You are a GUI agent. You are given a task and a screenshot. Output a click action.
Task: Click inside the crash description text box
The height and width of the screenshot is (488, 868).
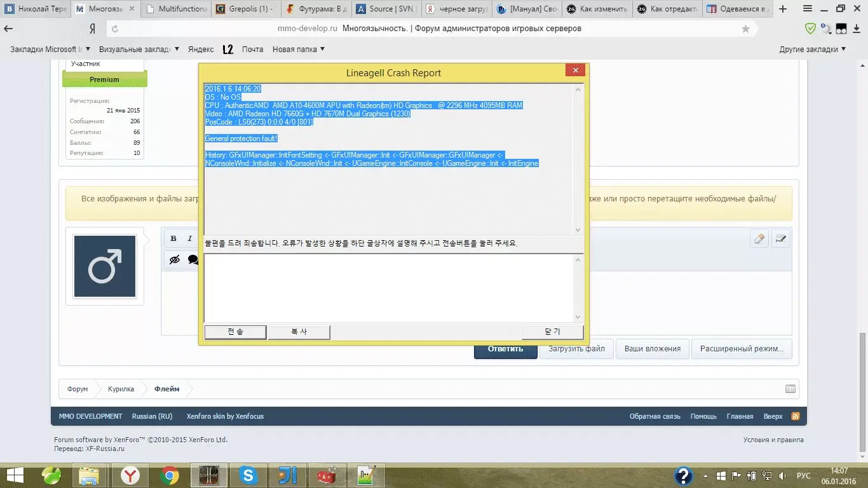[x=388, y=288]
